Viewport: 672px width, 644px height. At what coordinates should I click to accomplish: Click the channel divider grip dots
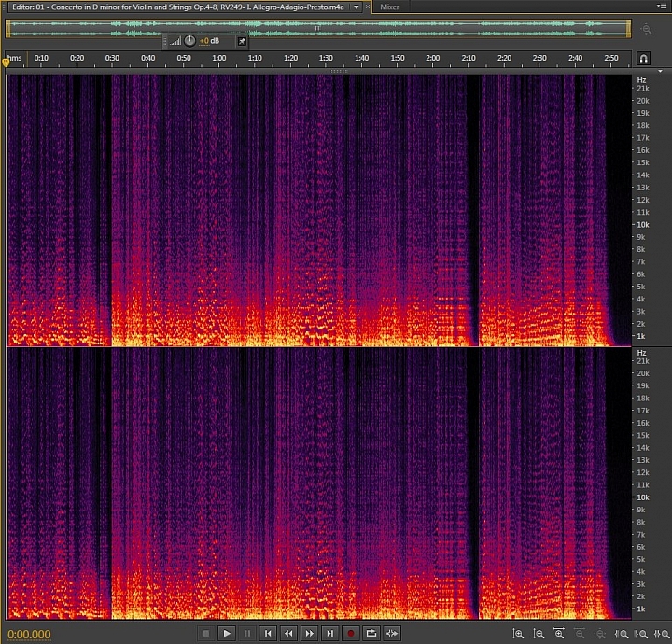339,71
